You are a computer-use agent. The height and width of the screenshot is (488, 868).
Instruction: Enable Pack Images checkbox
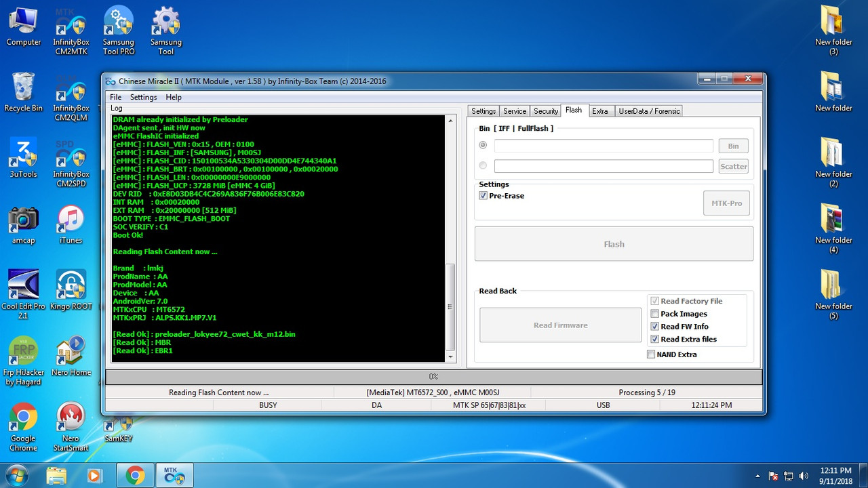click(654, 314)
